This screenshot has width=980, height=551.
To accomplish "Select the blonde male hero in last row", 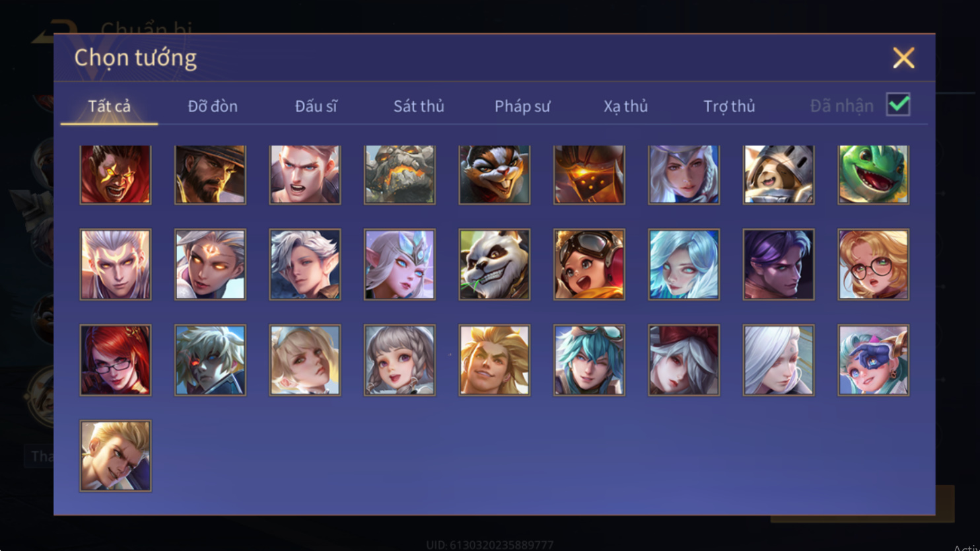I will pyautogui.click(x=116, y=456).
